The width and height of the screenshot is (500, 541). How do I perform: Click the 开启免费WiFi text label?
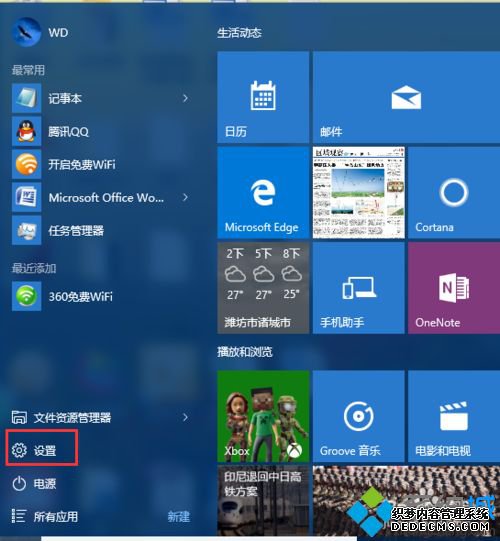(82, 164)
